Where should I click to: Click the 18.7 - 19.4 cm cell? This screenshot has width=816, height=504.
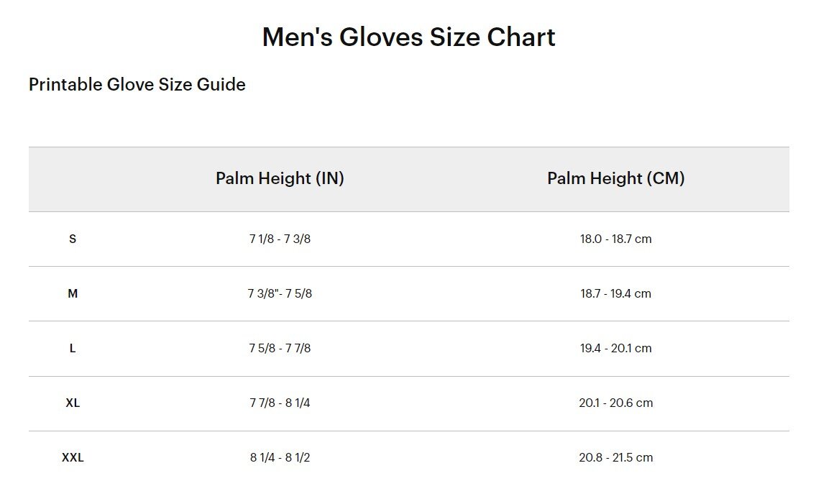tap(615, 293)
